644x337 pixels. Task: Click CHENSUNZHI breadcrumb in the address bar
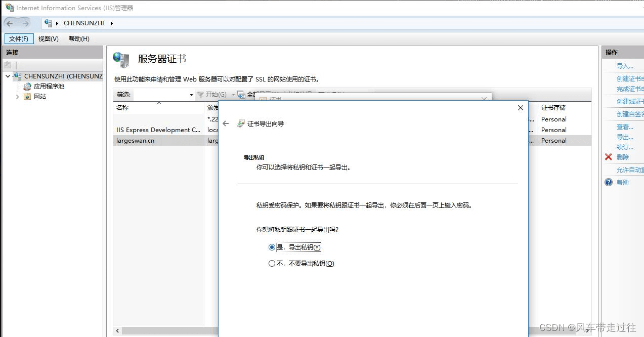[x=84, y=23]
